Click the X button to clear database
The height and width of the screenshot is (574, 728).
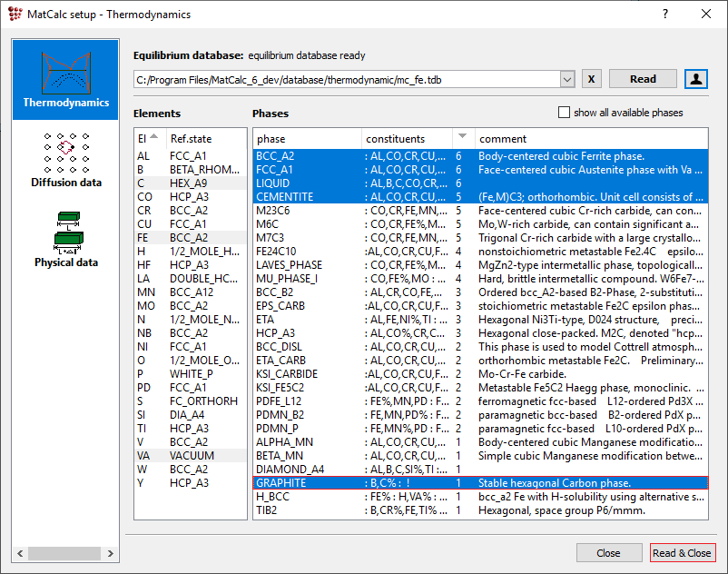[x=591, y=79]
